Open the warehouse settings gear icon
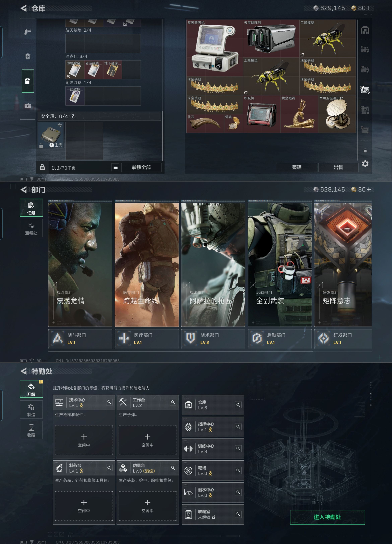Screen dimensions: 392x544 click(x=365, y=164)
